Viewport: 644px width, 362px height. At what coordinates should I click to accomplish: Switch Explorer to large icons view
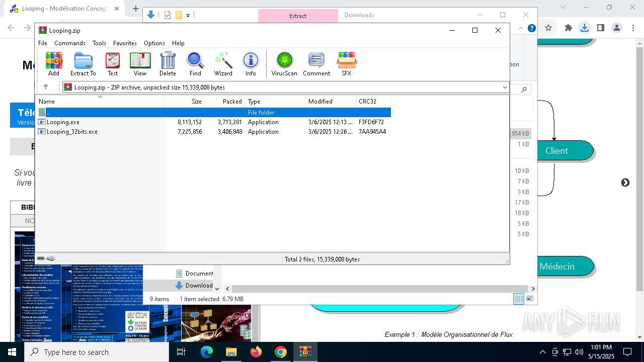530,299
